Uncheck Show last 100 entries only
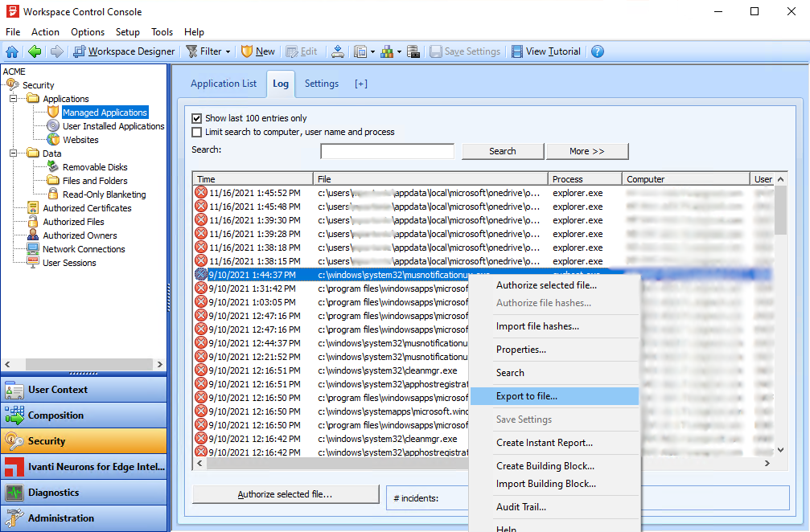Image resolution: width=810 pixels, height=532 pixels. [x=197, y=118]
